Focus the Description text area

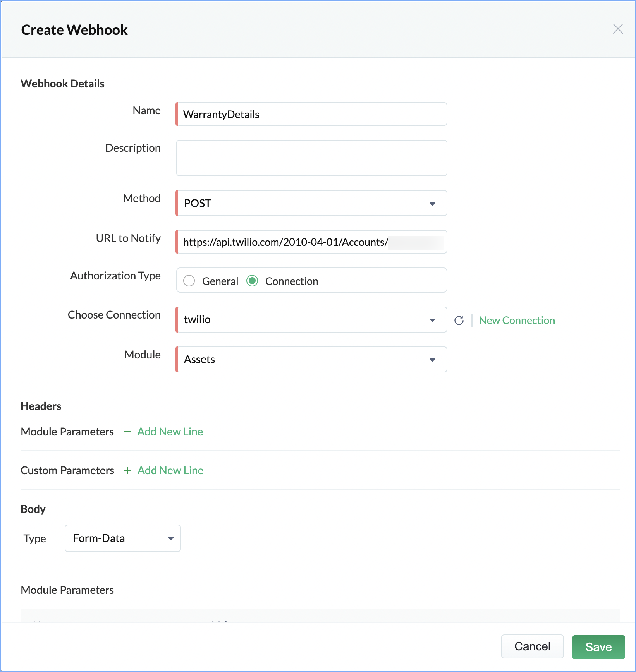(312, 158)
